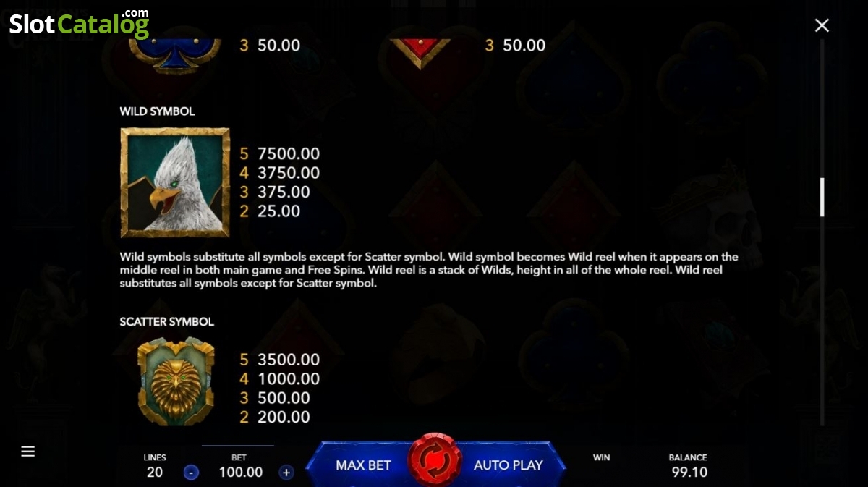868x487 pixels.
Task: Decrease bet with the minus button
Action: [191, 473]
